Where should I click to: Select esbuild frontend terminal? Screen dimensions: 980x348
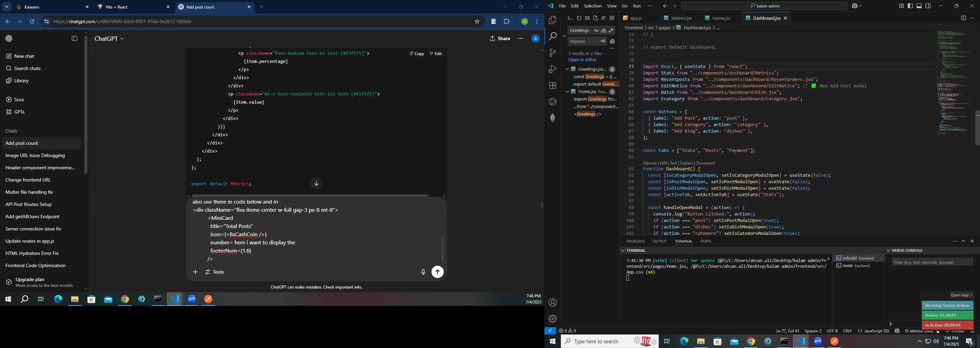[858, 258]
